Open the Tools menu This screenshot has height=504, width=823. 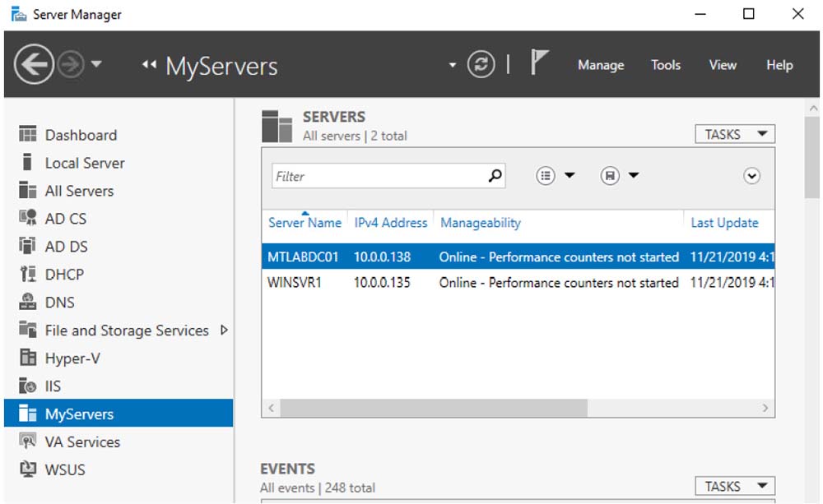click(665, 65)
